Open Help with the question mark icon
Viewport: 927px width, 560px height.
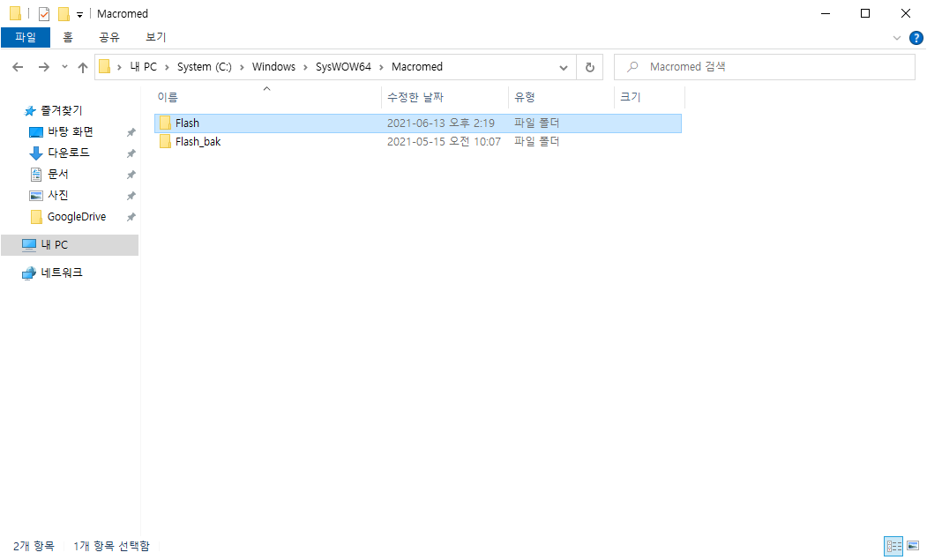coord(916,38)
